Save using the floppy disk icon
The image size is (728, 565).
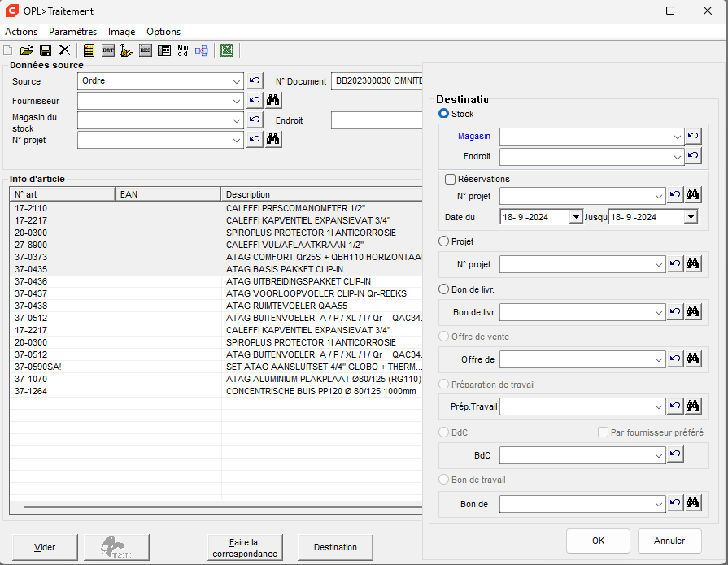pyautogui.click(x=46, y=50)
